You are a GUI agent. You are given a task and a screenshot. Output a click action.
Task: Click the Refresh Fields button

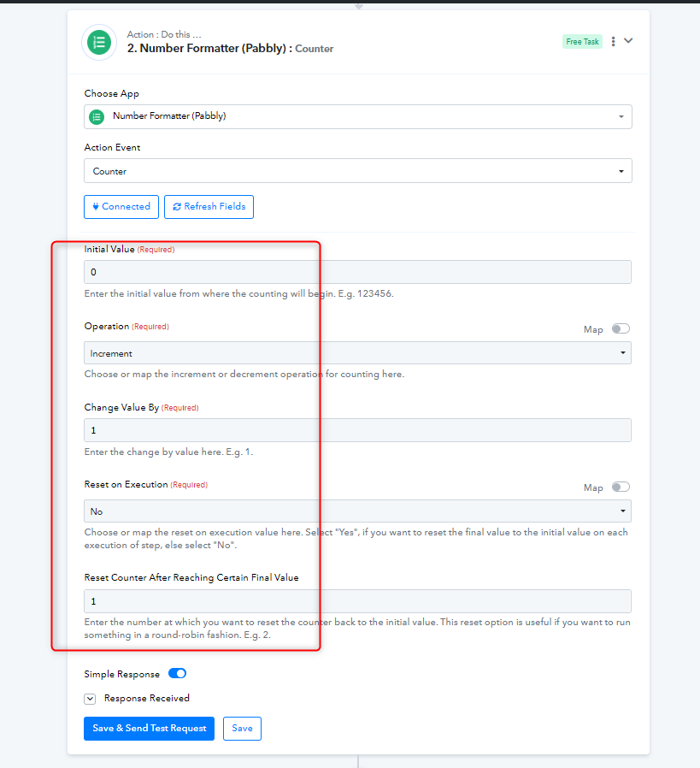209,207
